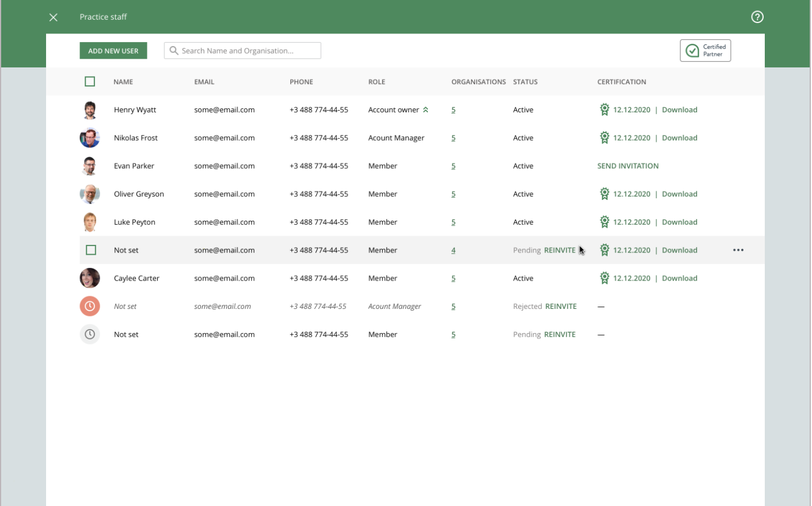Open the help question mark icon
Viewport: 812px width, 506px height.
point(757,17)
